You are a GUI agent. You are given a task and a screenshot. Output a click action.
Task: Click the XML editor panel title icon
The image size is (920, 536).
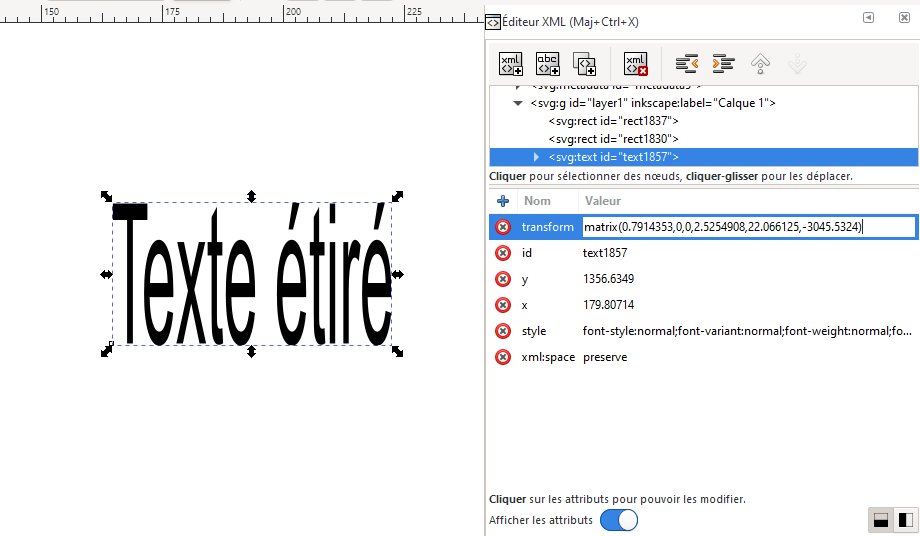[x=493, y=23]
